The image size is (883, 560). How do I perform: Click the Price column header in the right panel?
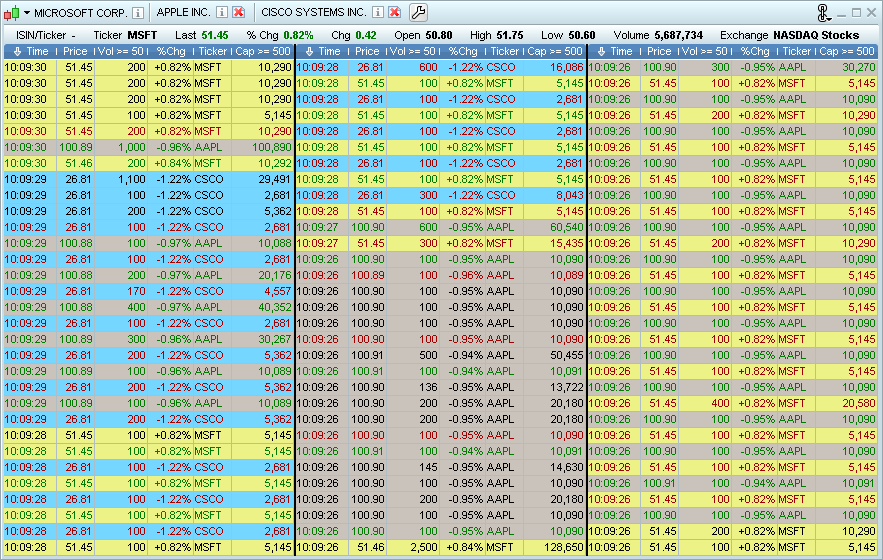(x=659, y=51)
